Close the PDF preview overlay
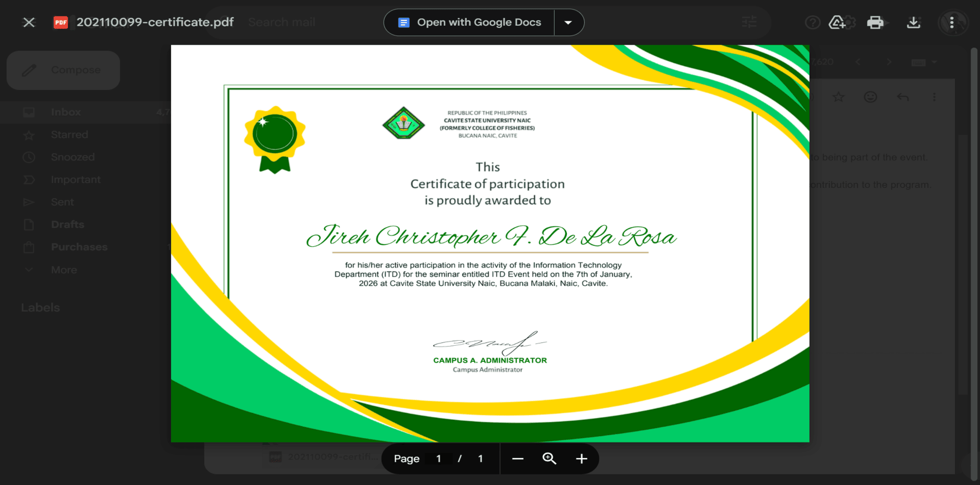The image size is (980, 485). 29,22
